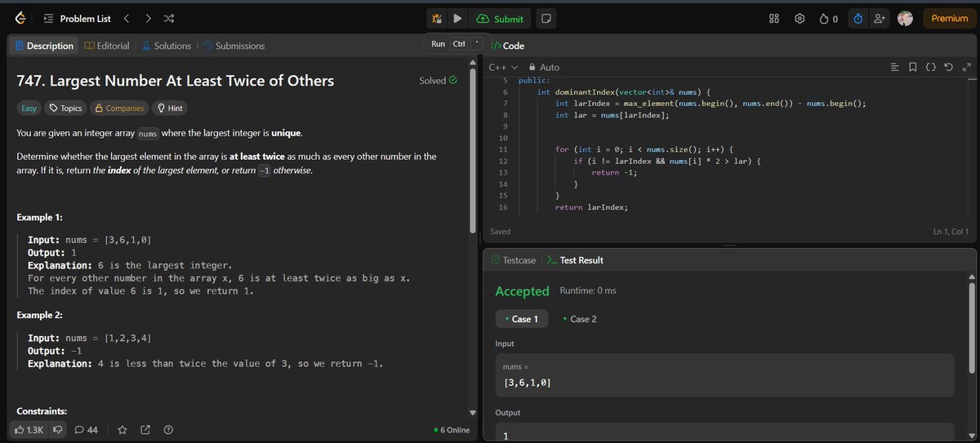Go to the previous problem arrow
The image size is (980, 443).
pos(126,18)
